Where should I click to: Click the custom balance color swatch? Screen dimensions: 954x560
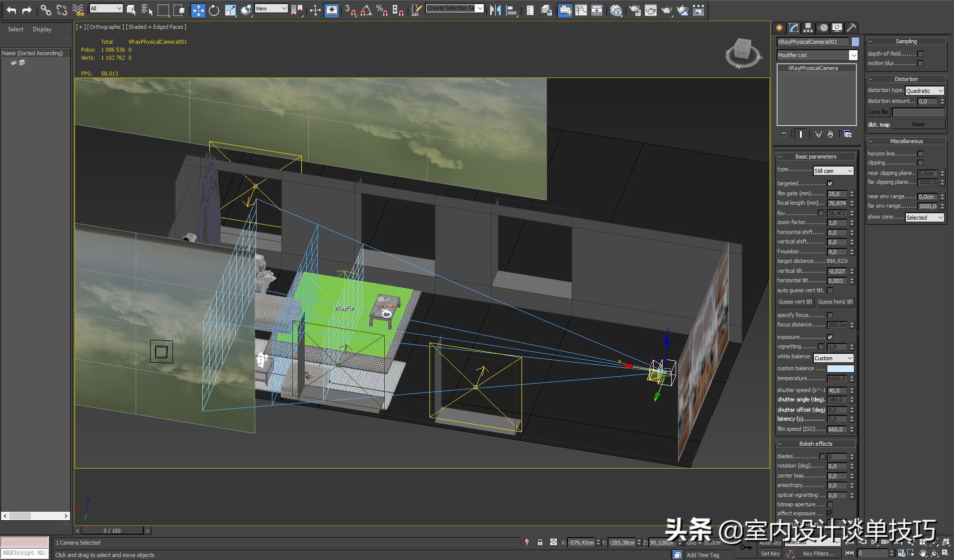click(x=840, y=369)
